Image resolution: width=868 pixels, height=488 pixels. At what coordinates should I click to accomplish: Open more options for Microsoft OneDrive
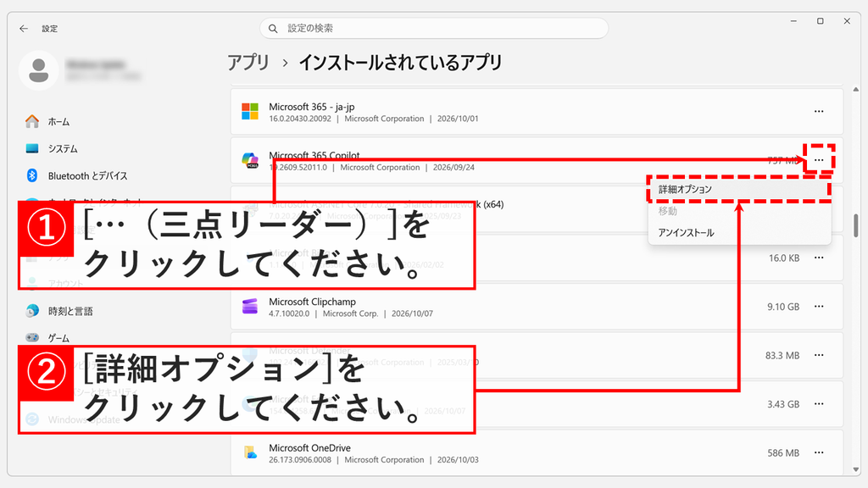point(819,452)
